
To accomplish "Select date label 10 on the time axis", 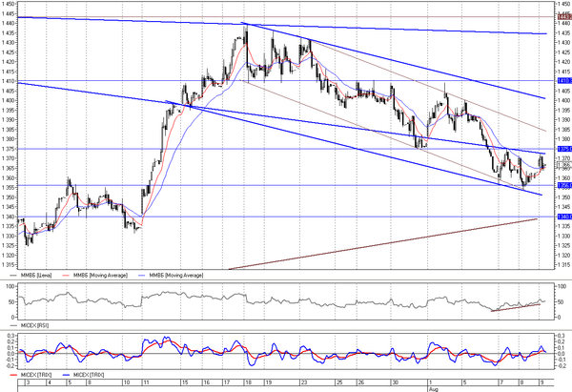I will click(x=126, y=382).
